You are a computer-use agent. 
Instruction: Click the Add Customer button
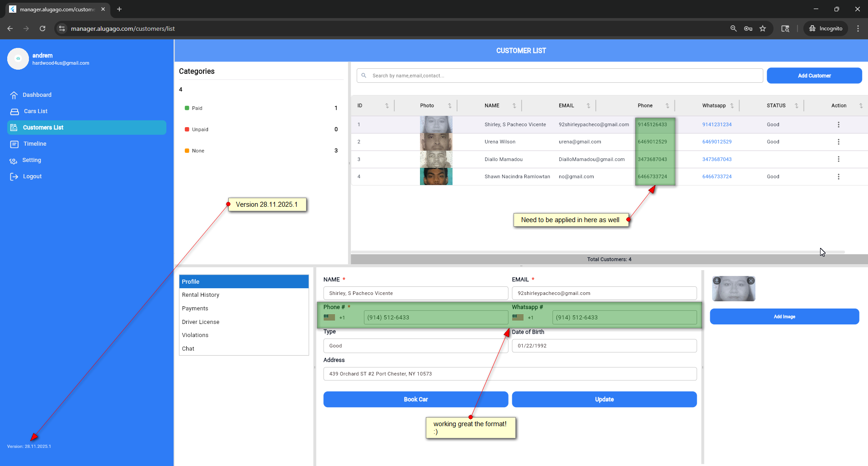814,76
